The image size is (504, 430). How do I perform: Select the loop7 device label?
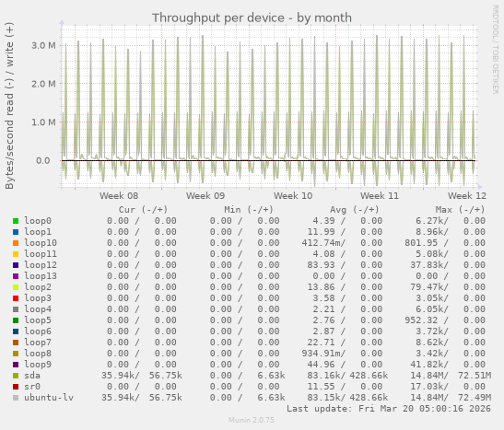click(x=38, y=343)
